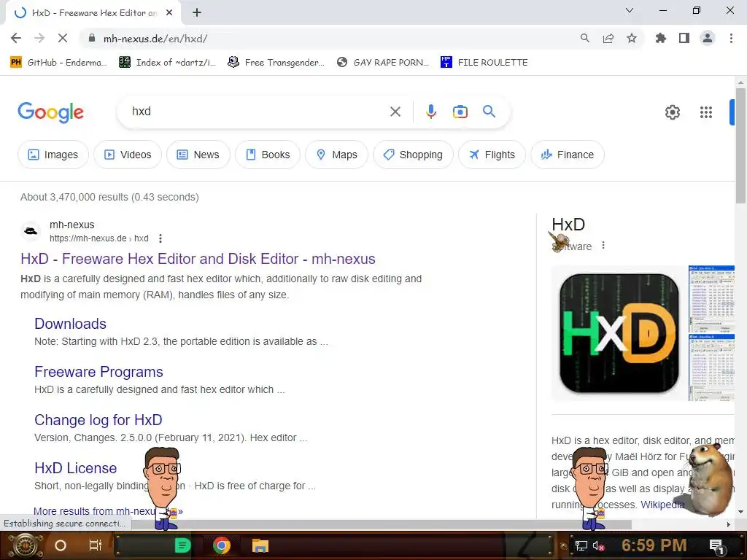Open the Chrome extensions puzzle icon
The width and height of the screenshot is (747, 560).
pos(660,38)
